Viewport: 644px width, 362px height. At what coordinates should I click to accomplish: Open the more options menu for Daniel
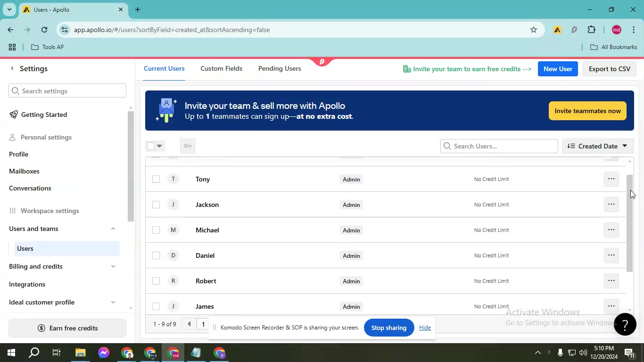(x=611, y=255)
